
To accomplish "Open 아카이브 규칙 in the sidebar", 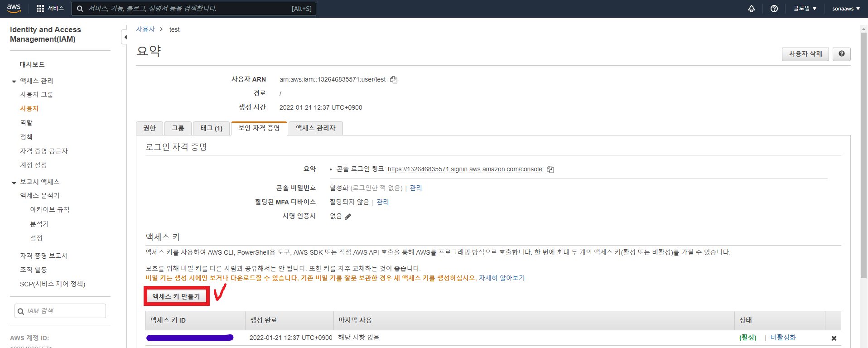I will click(x=50, y=209).
